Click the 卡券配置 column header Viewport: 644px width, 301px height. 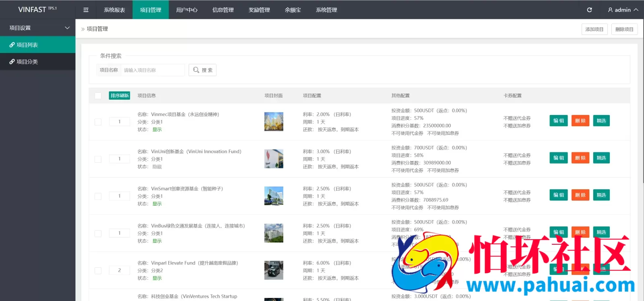click(x=512, y=96)
